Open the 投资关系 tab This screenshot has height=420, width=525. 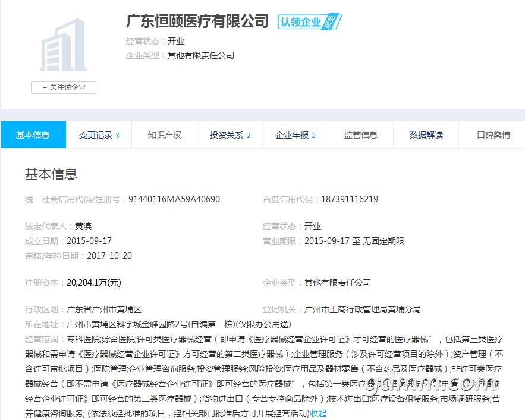230,135
